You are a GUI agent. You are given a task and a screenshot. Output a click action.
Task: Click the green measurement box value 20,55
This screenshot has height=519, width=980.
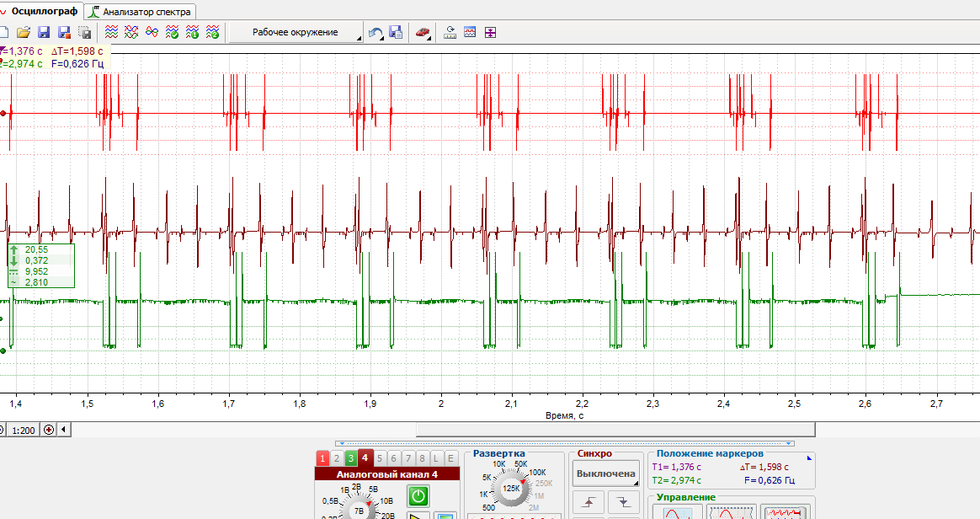click(36, 249)
